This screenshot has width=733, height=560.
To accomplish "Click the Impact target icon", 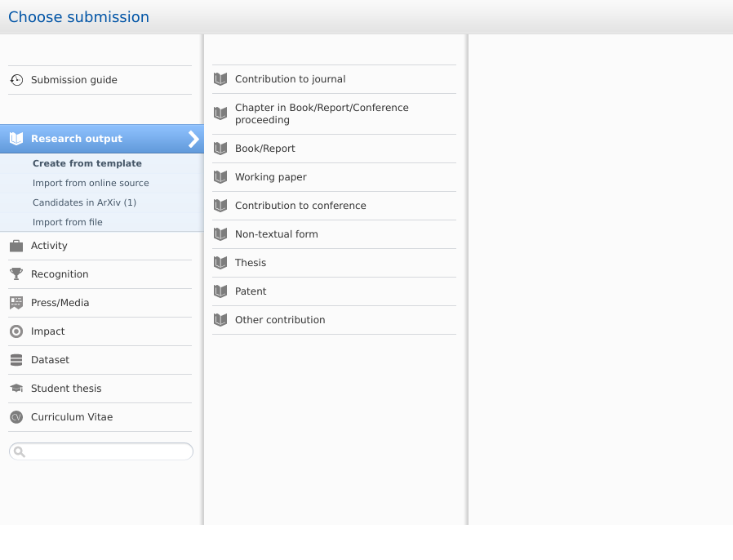I will pyautogui.click(x=16, y=331).
